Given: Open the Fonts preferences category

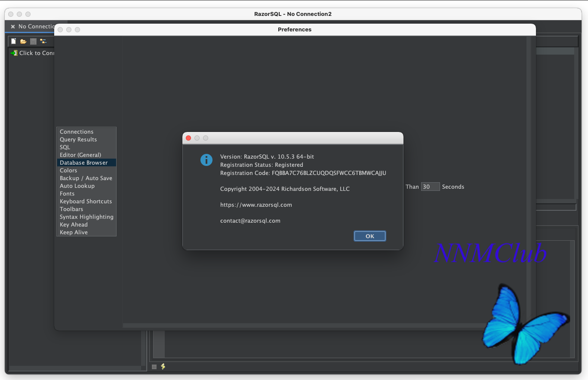Looking at the screenshot, I should (x=86, y=193).
